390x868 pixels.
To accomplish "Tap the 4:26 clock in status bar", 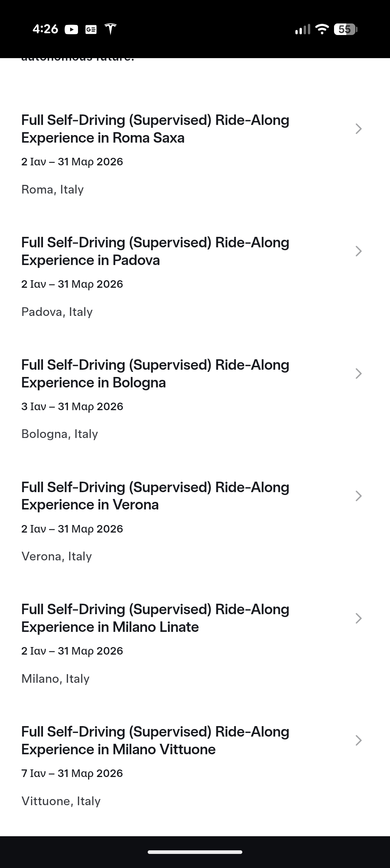I will [x=45, y=29].
